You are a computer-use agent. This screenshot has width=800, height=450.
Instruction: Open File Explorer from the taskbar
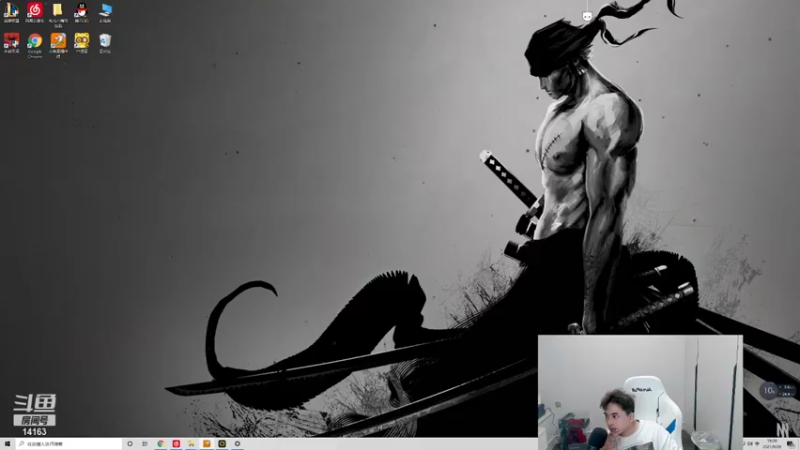pos(191,444)
